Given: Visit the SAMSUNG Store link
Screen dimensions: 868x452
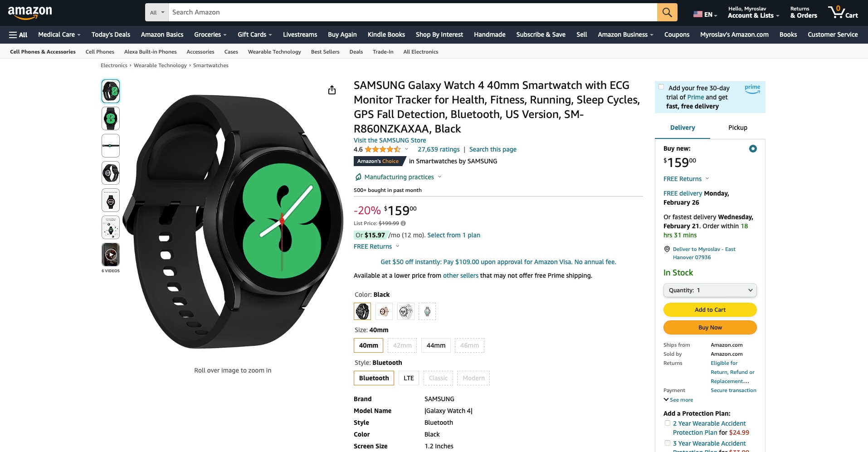Looking at the screenshot, I should [390, 140].
